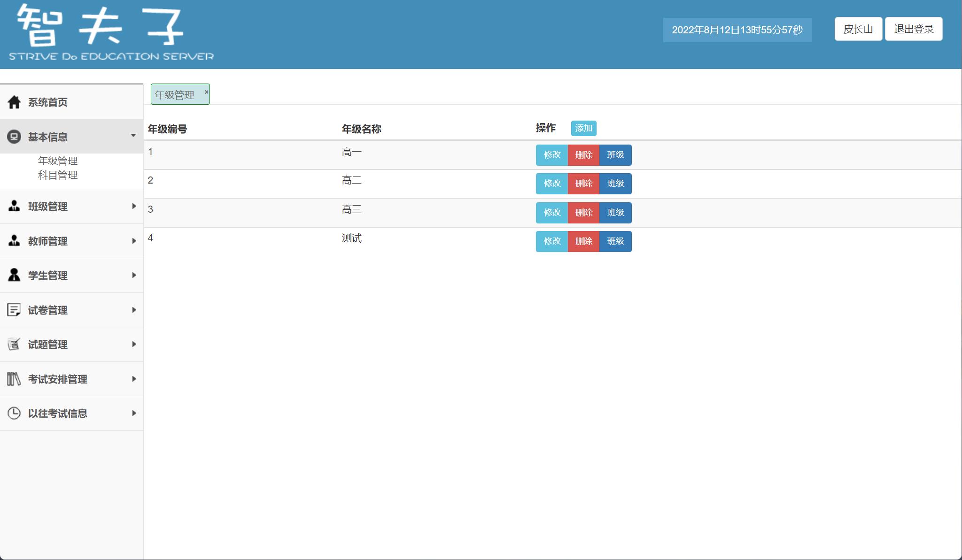962x560 pixels.
Task: Click the 考试安排管理 books icon
Action: tap(14, 379)
